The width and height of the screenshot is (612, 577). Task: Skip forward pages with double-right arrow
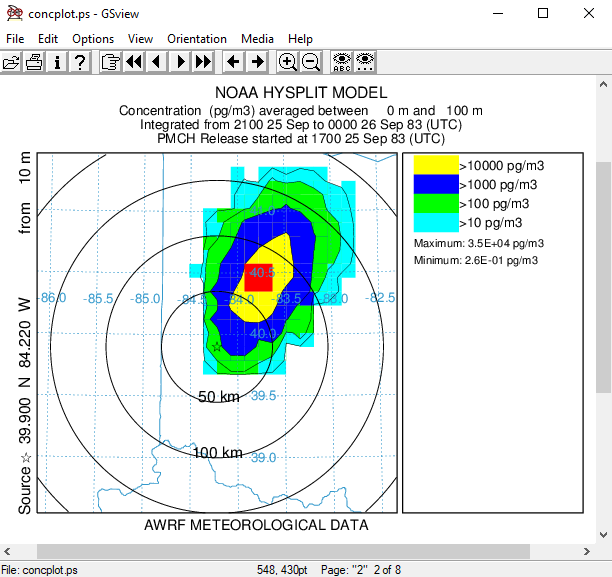click(x=203, y=62)
